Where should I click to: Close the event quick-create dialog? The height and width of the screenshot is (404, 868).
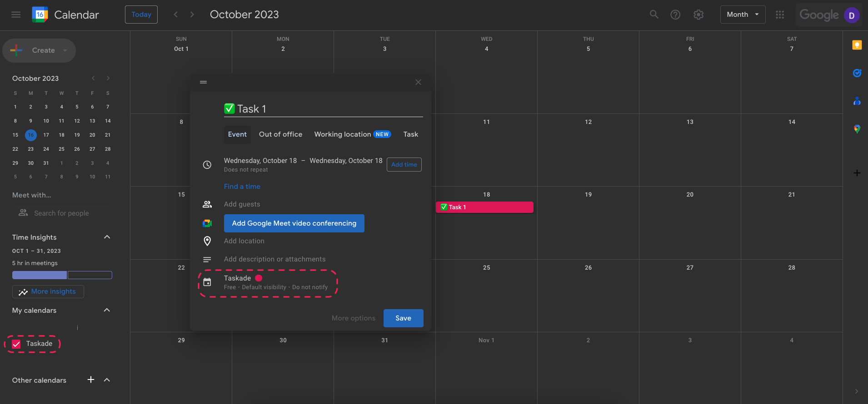coord(418,82)
